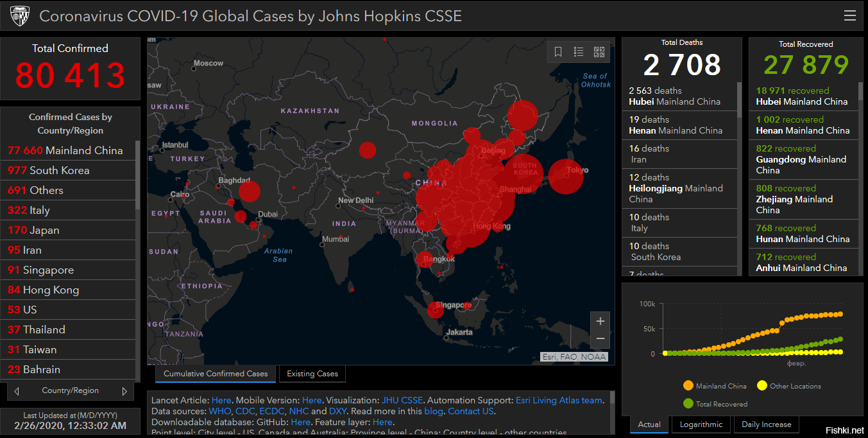The image size is (868, 438).
Task: Click the Johns Hopkins shield logo
Action: point(19,15)
